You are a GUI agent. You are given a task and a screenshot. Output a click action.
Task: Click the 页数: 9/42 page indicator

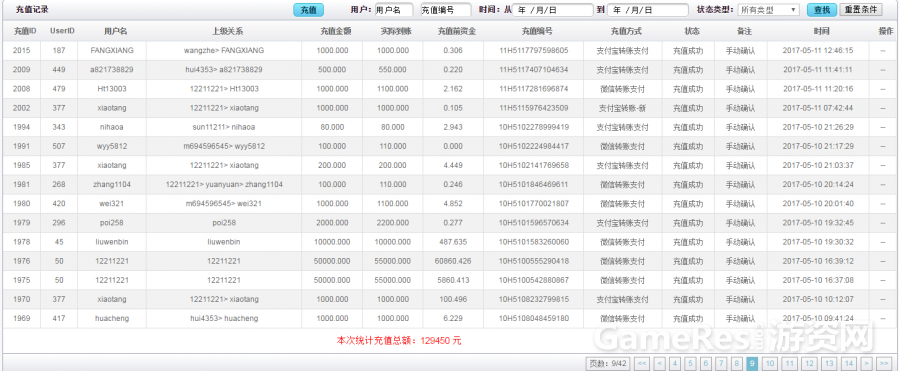click(x=608, y=363)
